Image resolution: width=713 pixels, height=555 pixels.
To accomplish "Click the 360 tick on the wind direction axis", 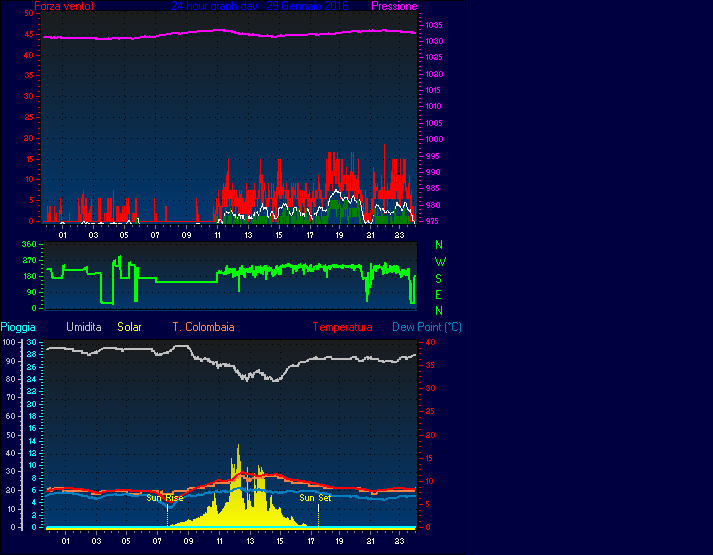I will coord(28,244).
